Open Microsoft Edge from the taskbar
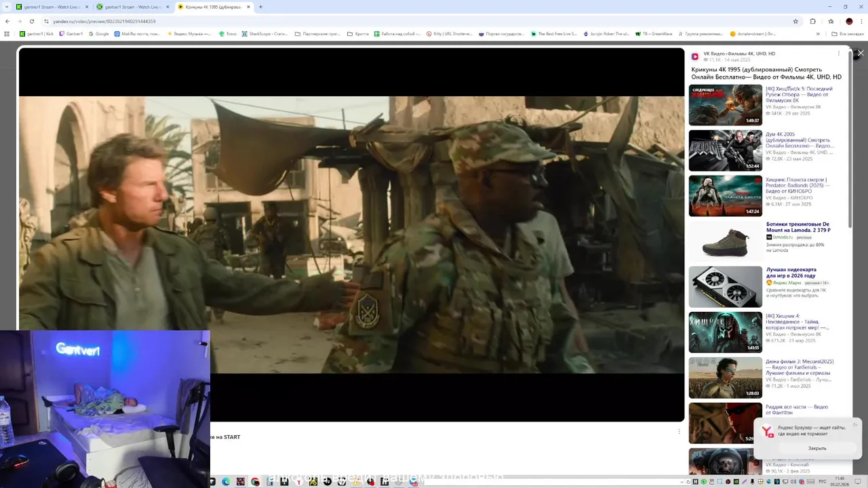 [x=226, y=482]
